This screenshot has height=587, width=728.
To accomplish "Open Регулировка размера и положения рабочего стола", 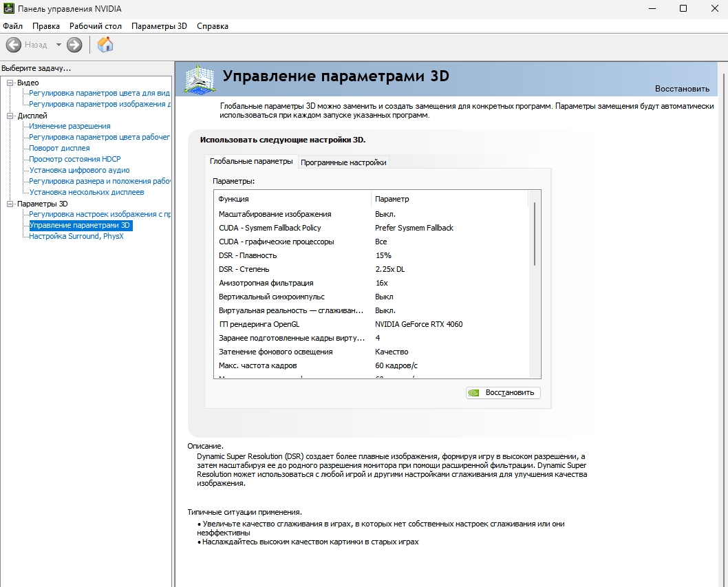I will click(99, 182).
